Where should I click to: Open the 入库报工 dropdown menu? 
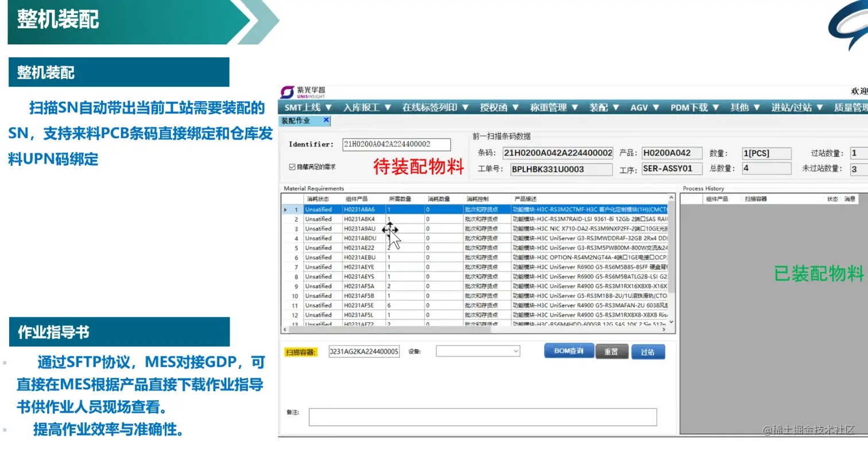367,107
